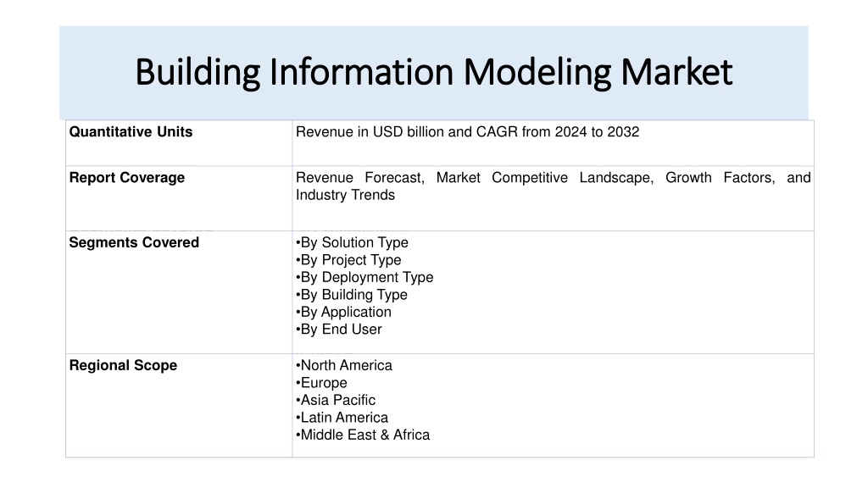868x488 pixels.
Task: Click the word Market in the title
Action: (676, 72)
